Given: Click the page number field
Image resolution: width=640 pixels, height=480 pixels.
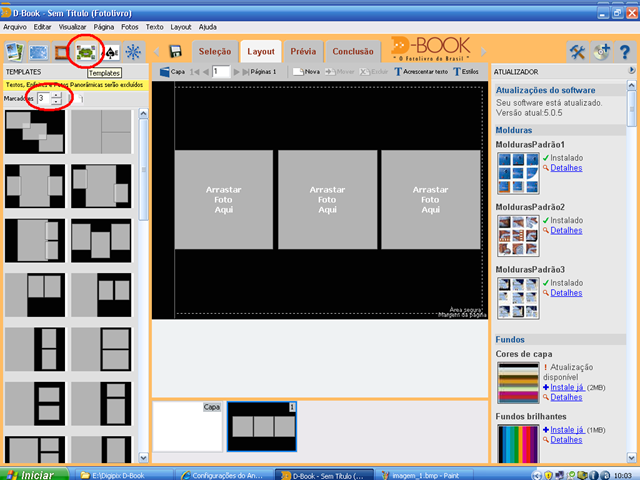Looking at the screenshot, I should 220,72.
